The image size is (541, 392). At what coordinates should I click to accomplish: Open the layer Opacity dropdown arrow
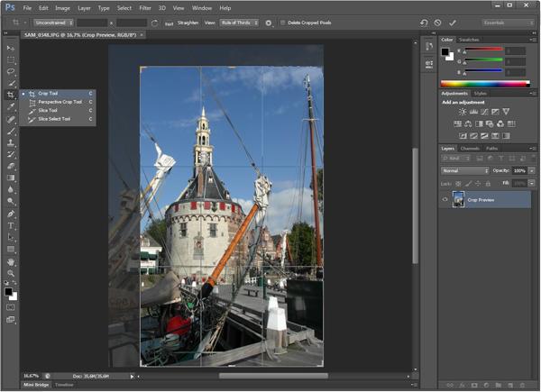click(532, 170)
